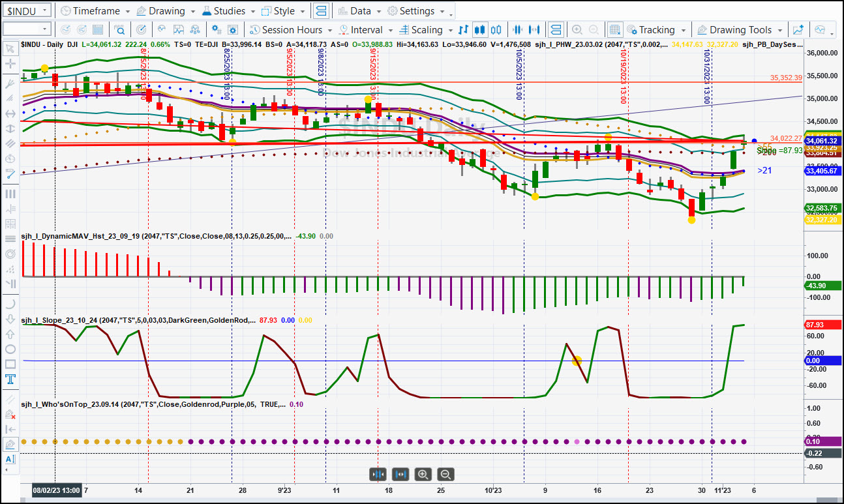Select the blue trend line tool

(10, 173)
